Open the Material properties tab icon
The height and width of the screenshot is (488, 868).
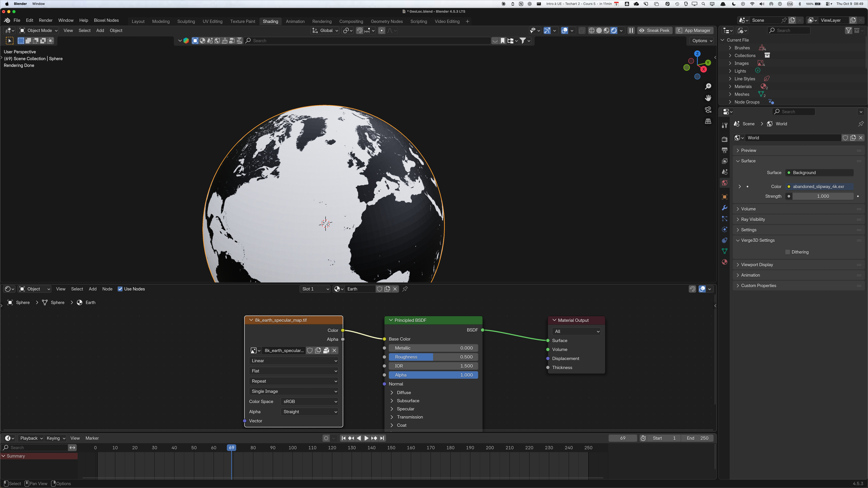pyautogui.click(x=724, y=262)
